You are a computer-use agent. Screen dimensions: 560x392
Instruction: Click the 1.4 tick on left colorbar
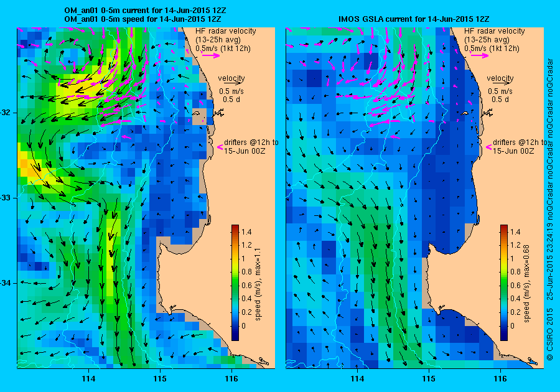[x=246, y=231]
